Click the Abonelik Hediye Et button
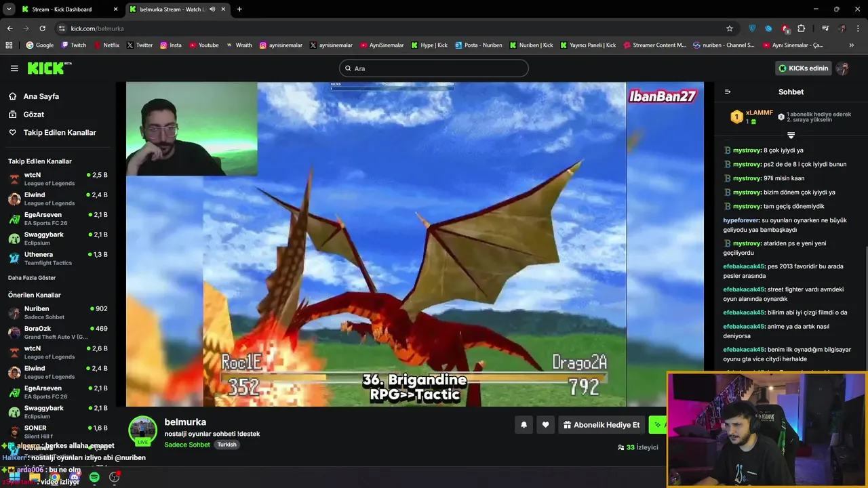868x488 pixels. pos(601,425)
